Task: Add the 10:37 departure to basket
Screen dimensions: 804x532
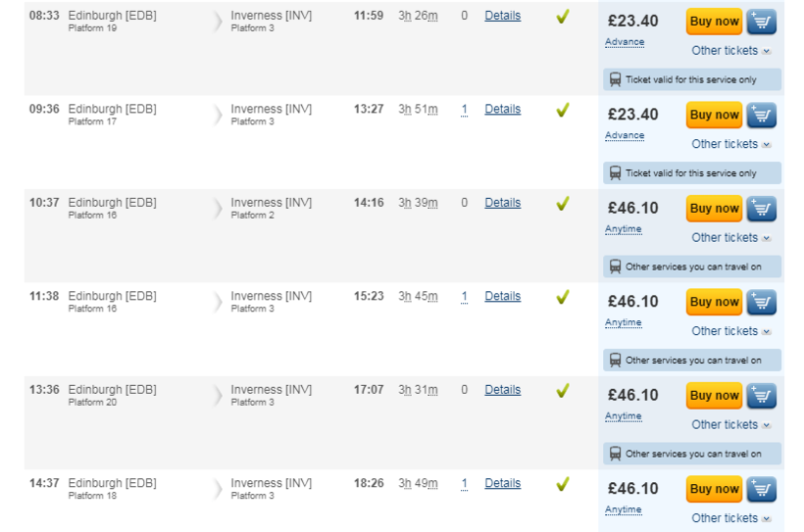Action: 762,209
